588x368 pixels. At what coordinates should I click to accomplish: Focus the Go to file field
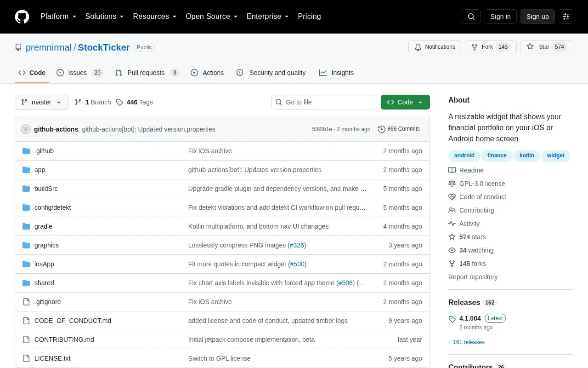(324, 102)
